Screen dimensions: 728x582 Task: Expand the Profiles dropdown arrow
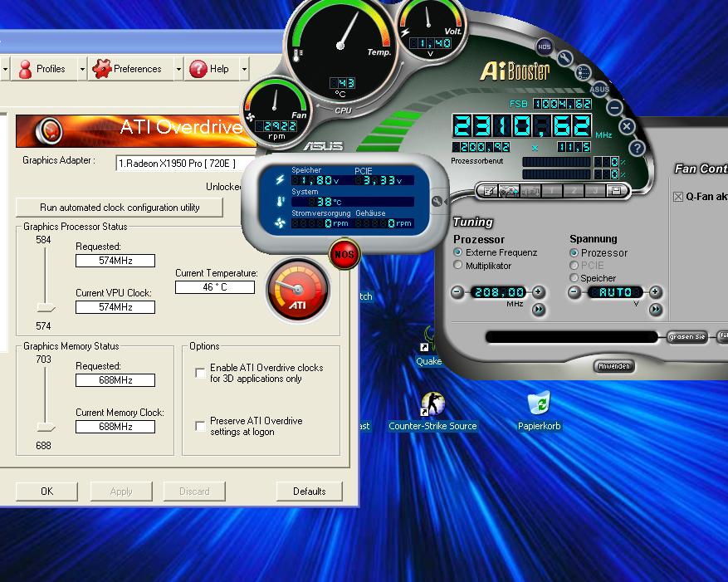coord(82,69)
